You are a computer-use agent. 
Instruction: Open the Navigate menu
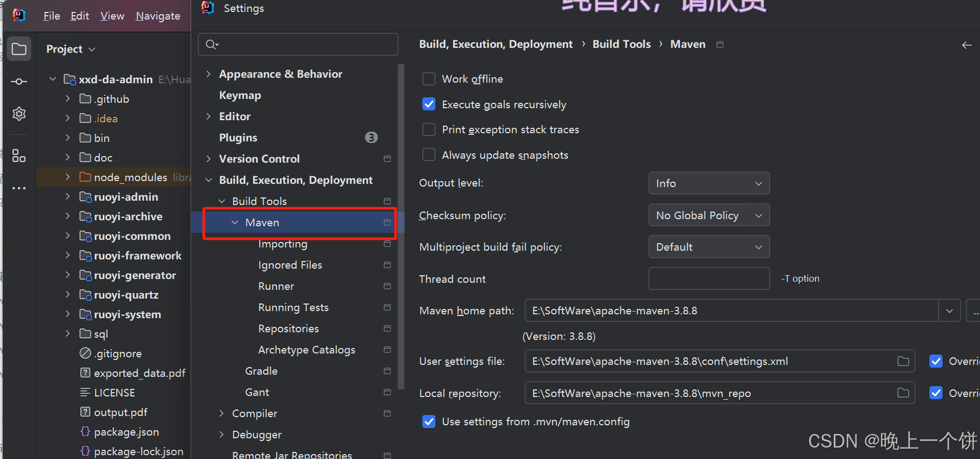point(158,16)
